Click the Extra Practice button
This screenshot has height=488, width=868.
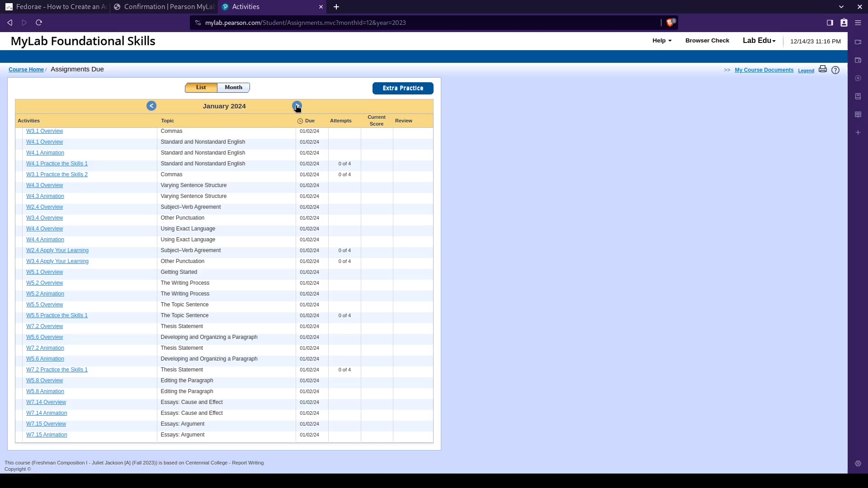[x=402, y=88]
